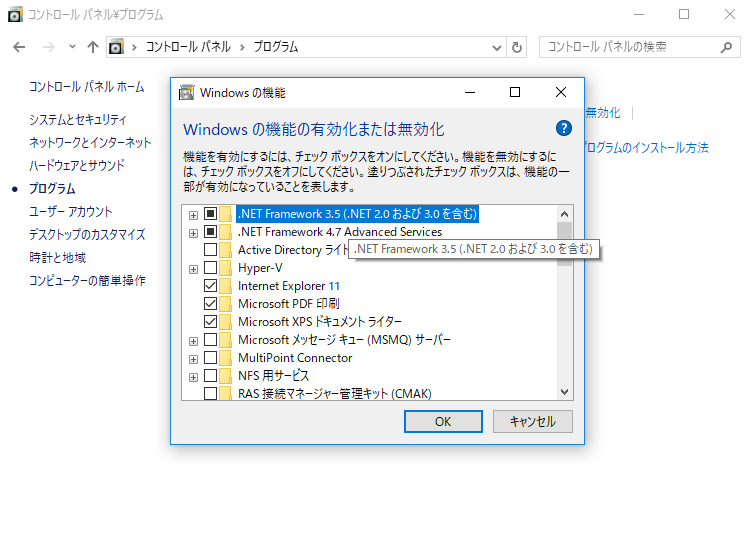Go up one level with up arrow
This screenshot has width=753, height=536.
click(x=93, y=47)
